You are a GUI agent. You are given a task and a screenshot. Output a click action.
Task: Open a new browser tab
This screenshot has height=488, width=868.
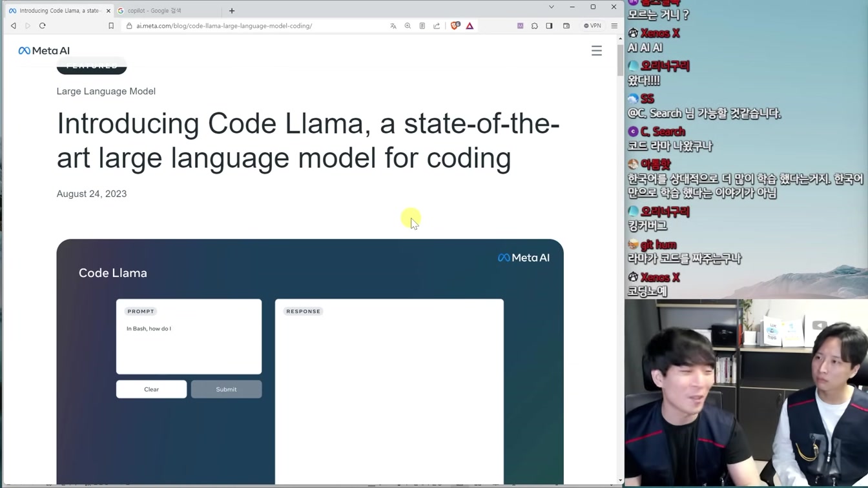[232, 10]
